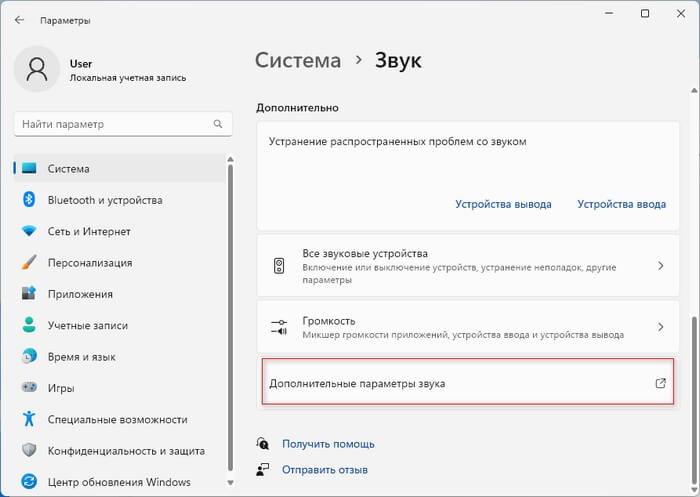Click the Все звуковые устройства title
This screenshot has width=700, height=497.
click(365, 254)
